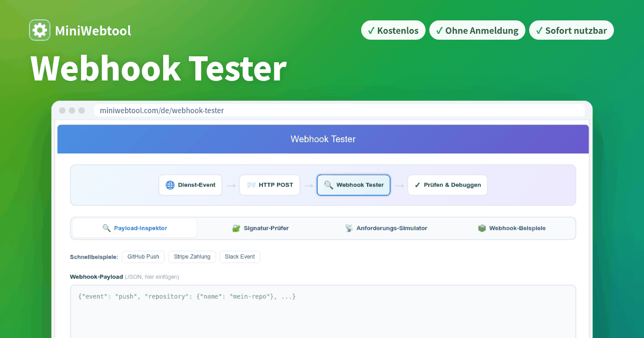Select the Dienst-Event step
The height and width of the screenshot is (338, 644).
pyautogui.click(x=191, y=185)
